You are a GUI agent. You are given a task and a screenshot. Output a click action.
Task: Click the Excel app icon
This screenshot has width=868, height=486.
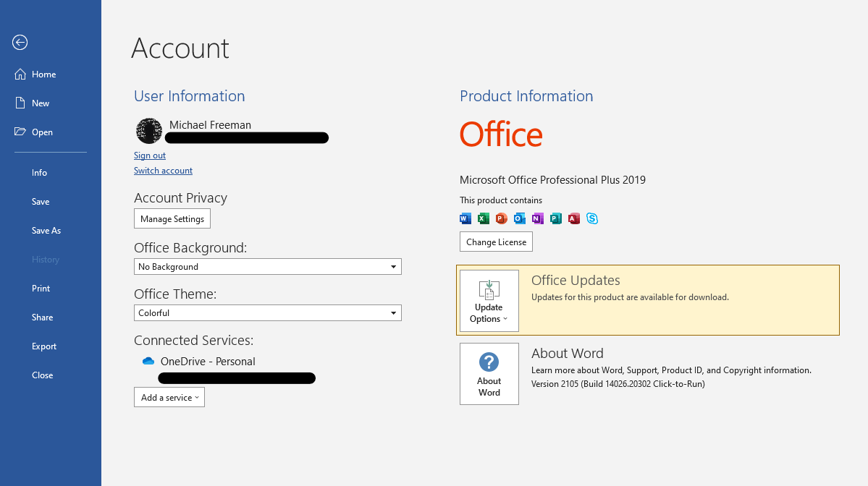click(x=484, y=218)
